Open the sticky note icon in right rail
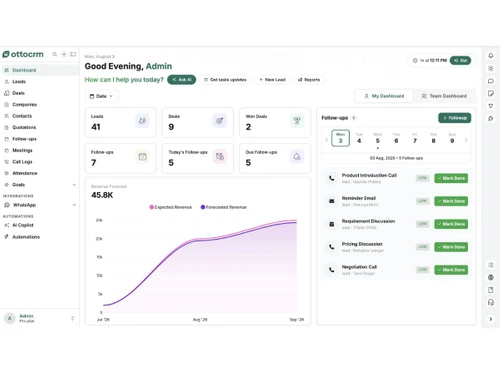This screenshot has width=500, height=375. 491,93
